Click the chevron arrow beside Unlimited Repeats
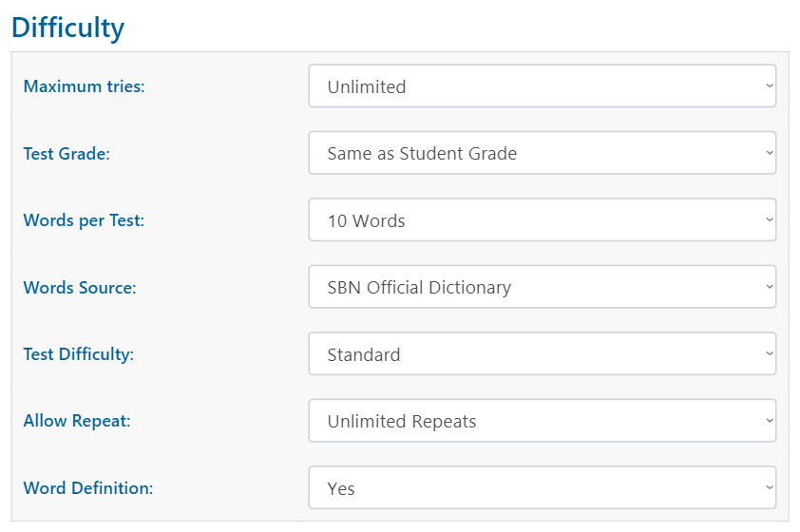 click(x=768, y=421)
